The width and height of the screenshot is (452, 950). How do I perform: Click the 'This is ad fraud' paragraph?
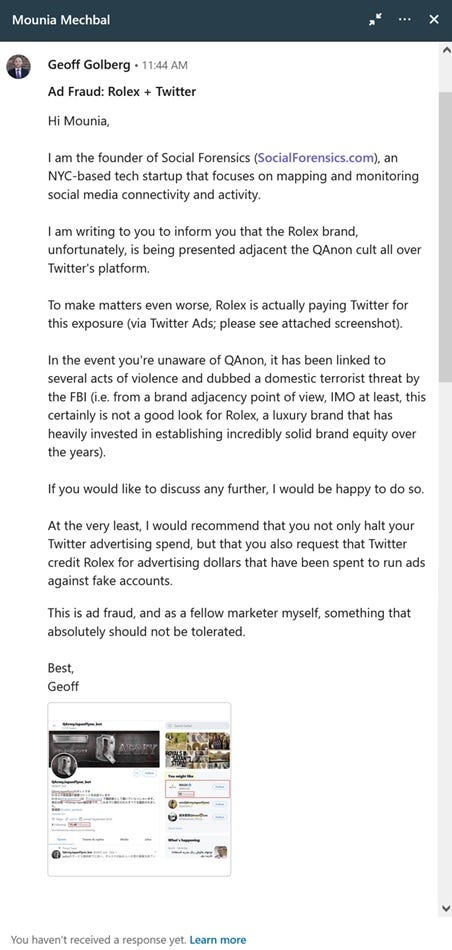click(229, 622)
